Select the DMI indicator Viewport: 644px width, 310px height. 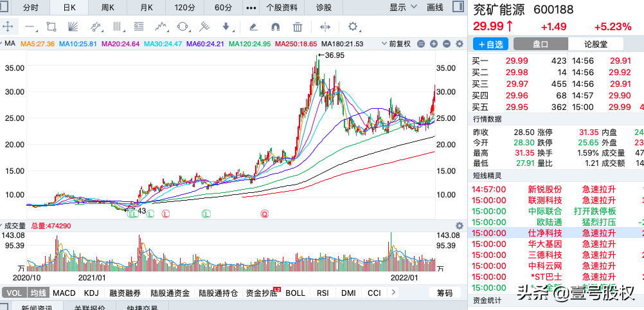[x=348, y=293]
